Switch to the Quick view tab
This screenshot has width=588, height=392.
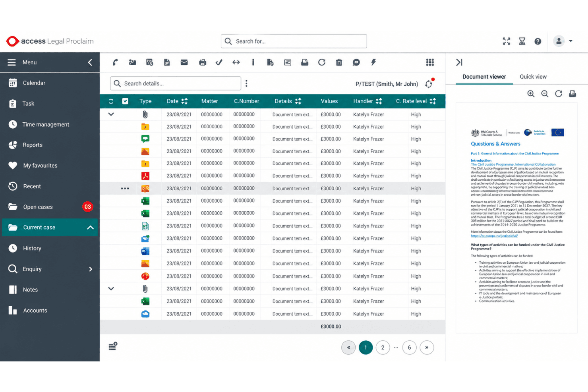click(533, 77)
